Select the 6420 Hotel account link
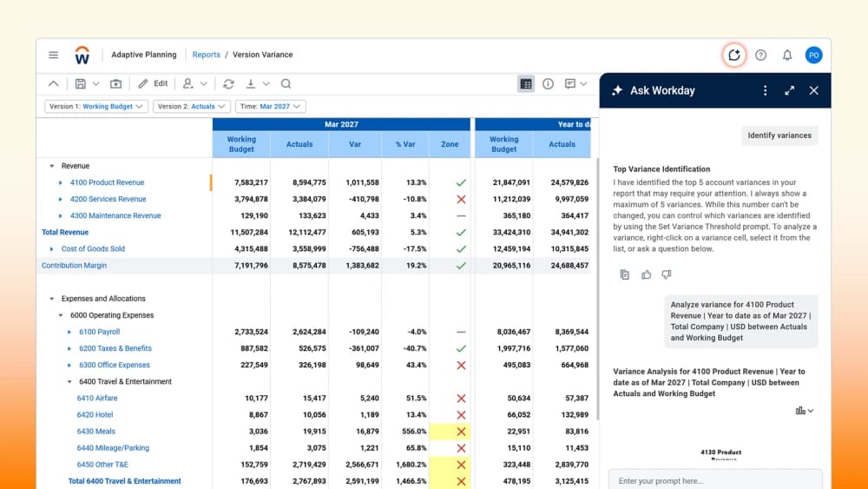This screenshot has width=868, height=489. coord(95,415)
